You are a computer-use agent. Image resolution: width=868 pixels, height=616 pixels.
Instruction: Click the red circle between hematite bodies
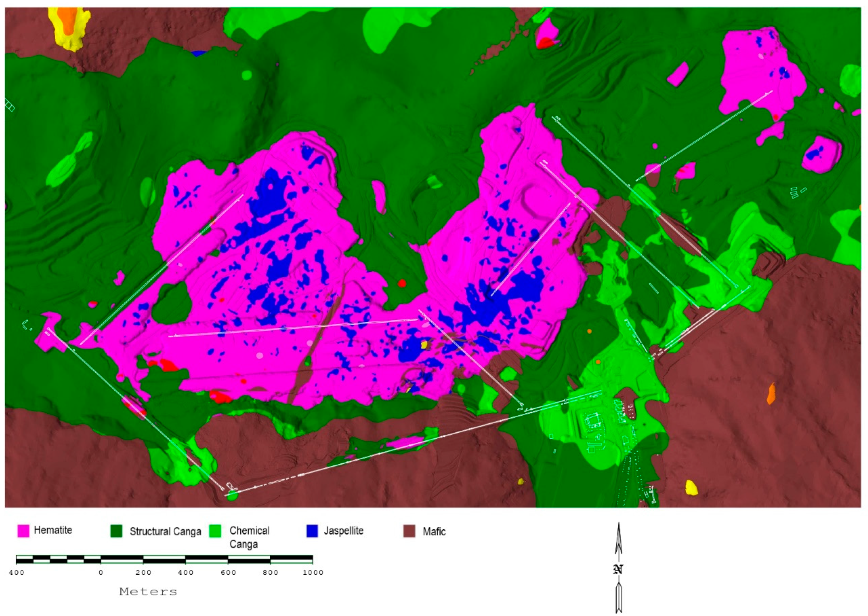[x=402, y=283]
